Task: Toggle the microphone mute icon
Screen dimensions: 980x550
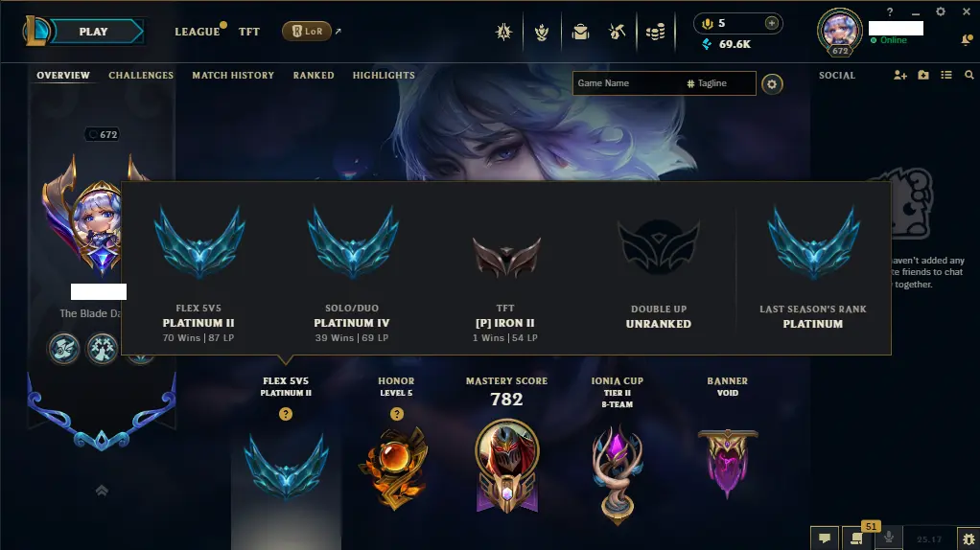Action: pyautogui.click(x=889, y=537)
